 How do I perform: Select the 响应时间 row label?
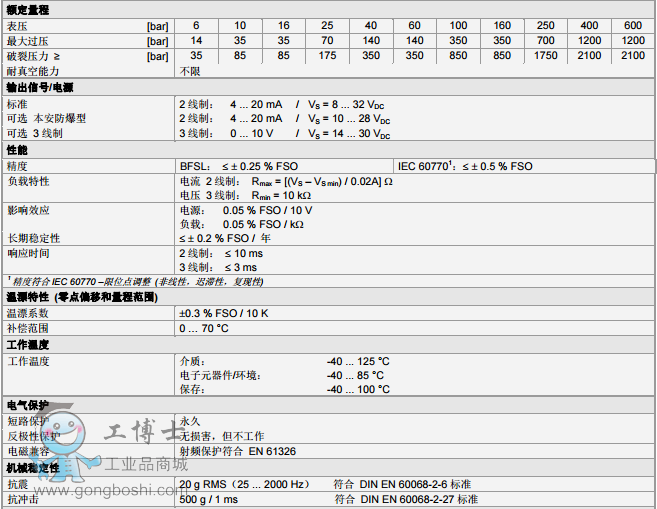click(x=28, y=253)
